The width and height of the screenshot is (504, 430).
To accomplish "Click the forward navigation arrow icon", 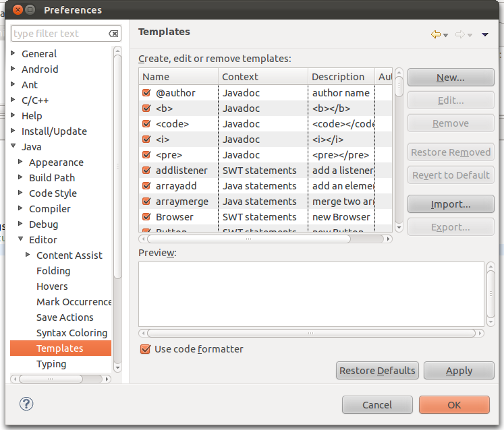I will coord(459,34).
